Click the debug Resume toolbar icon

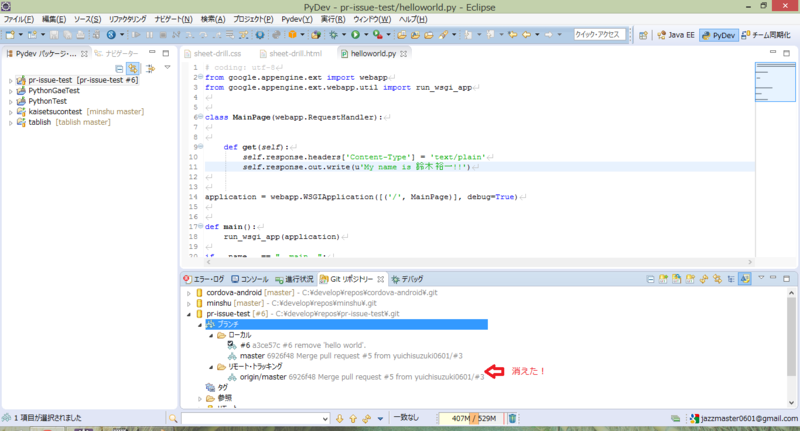(x=136, y=35)
